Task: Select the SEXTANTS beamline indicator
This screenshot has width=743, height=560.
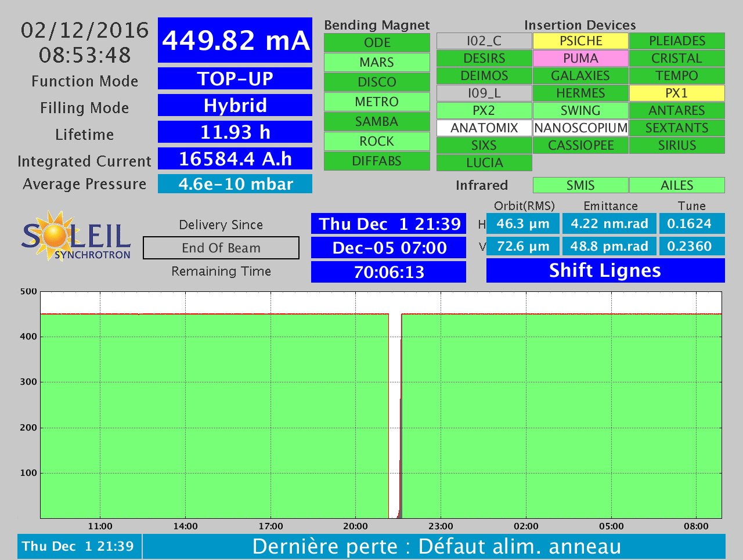Action: 677,128
